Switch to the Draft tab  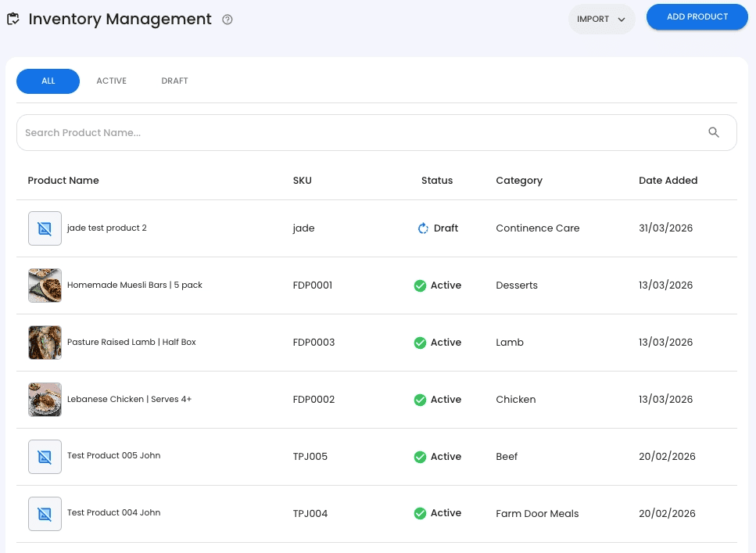tap(174, 81)
